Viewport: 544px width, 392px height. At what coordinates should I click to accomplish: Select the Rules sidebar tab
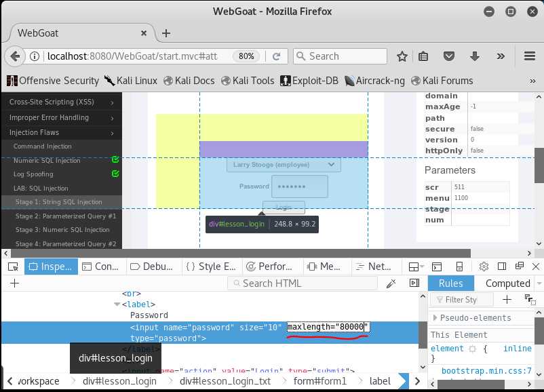click(x=450, y=283)
